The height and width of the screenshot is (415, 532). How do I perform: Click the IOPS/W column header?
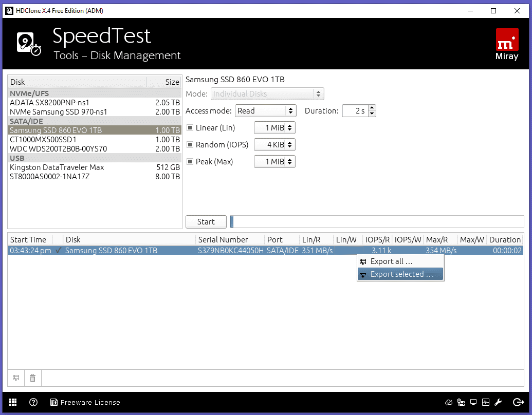[x=408, y=240]
